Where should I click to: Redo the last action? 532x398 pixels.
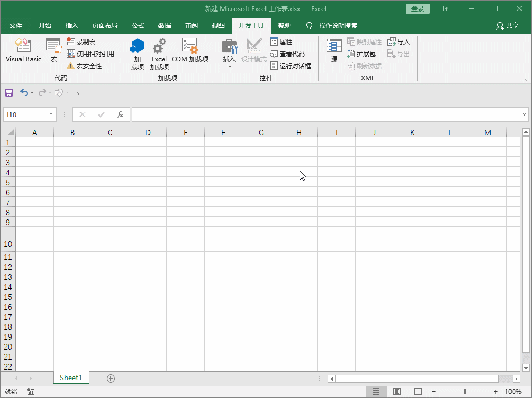pos(42,93)
